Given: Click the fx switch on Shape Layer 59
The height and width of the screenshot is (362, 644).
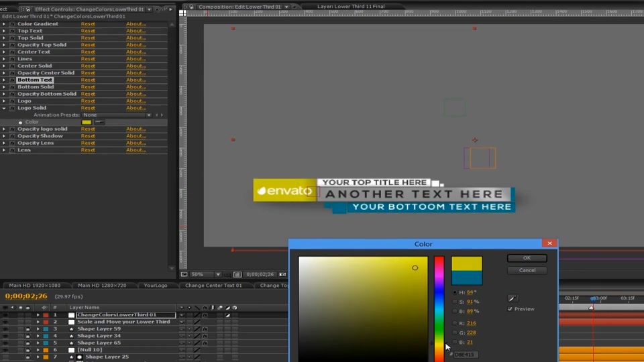Looking at the screenshot, I should coord(205,329).
